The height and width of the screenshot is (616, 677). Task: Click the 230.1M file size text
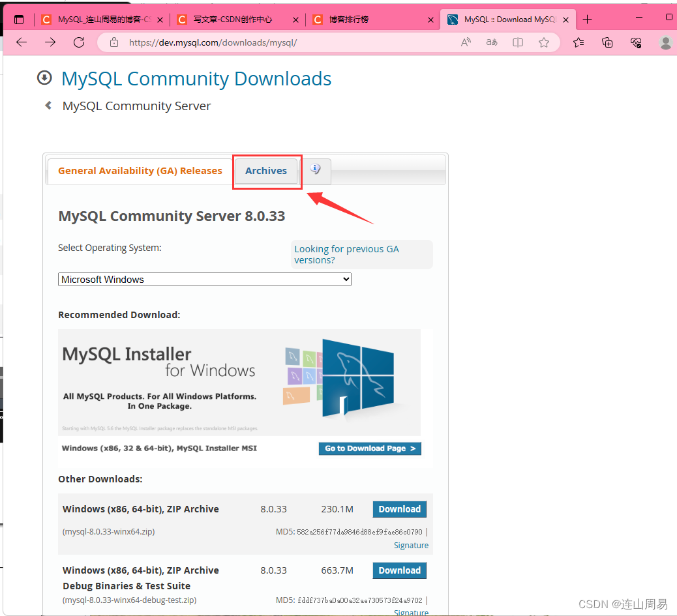pyautogui.click(x=337, y=509)
